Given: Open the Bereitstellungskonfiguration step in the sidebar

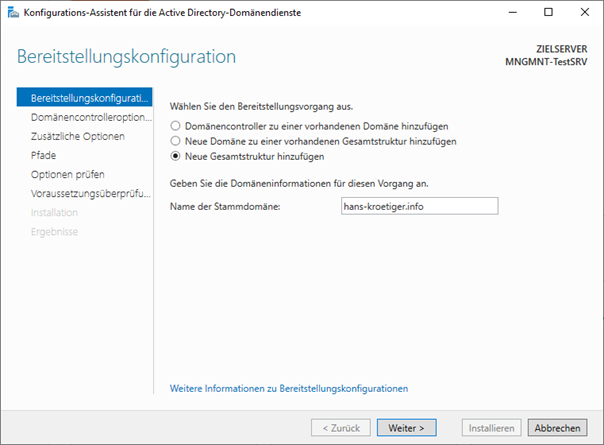Looking at the screenshot, I should point(90,98).
